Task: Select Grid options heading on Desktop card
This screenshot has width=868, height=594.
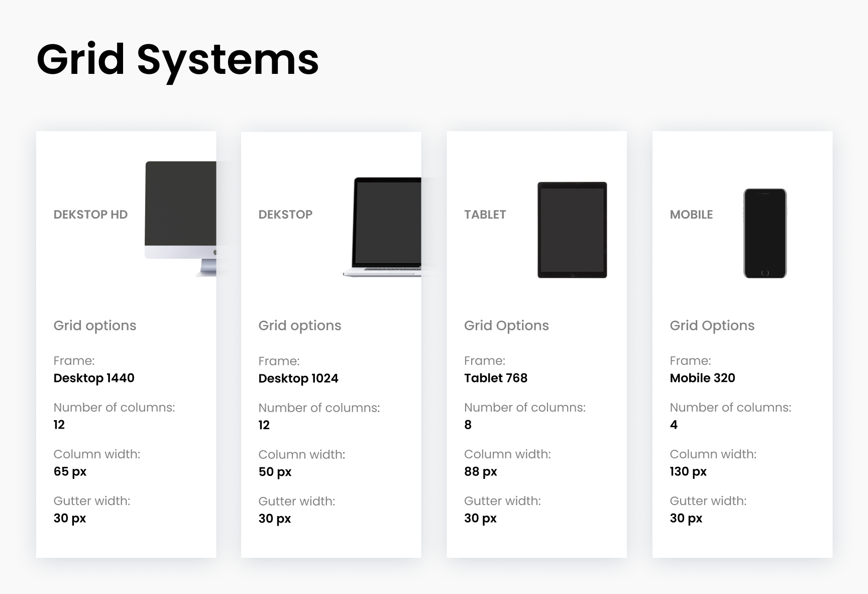Action: (x=300, y=326)
